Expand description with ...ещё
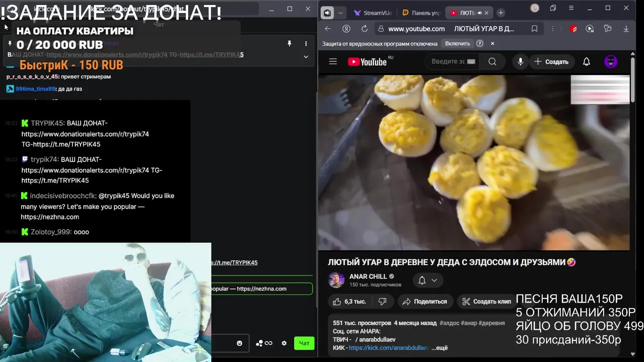644x362 pixels. click(x=439, y=347)
